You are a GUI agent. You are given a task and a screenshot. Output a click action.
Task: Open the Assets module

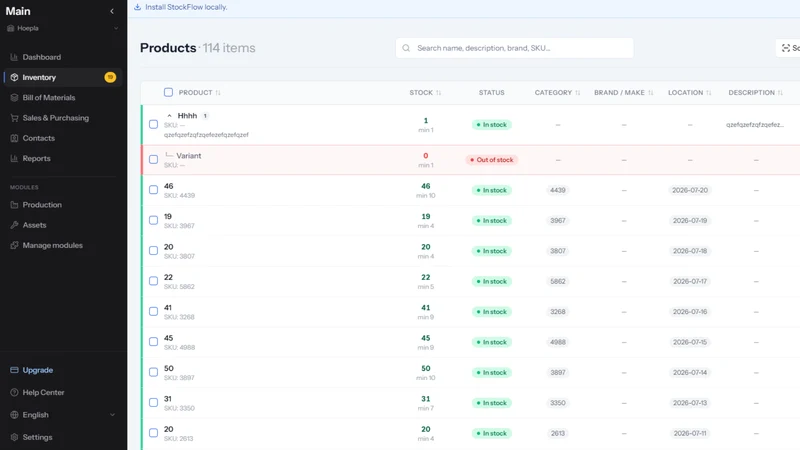[62, 225]
